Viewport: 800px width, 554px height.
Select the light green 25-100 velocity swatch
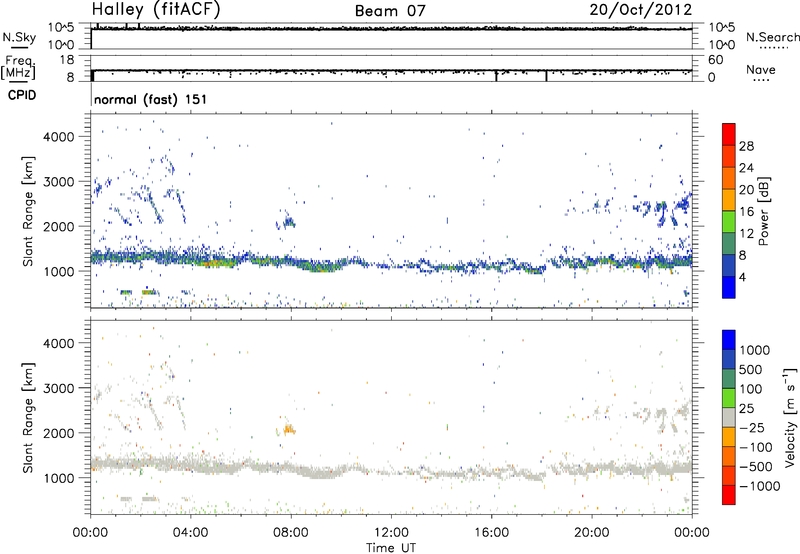coord(729,398)
